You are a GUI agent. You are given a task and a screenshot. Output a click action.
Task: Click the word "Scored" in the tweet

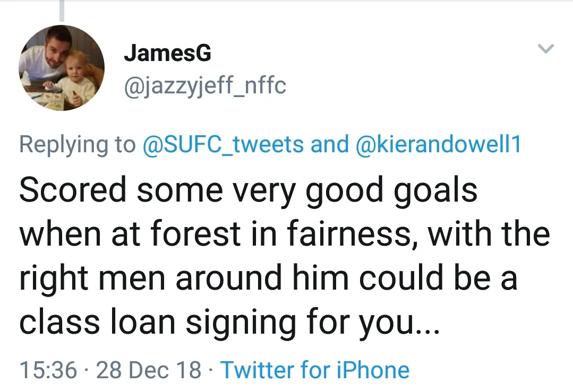click(73, 190)
